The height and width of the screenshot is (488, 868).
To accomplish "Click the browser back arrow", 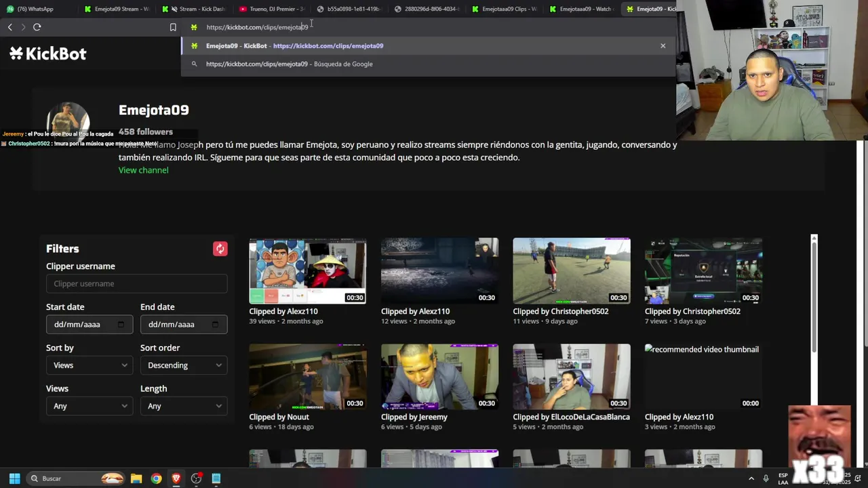I will pos(9,27).
